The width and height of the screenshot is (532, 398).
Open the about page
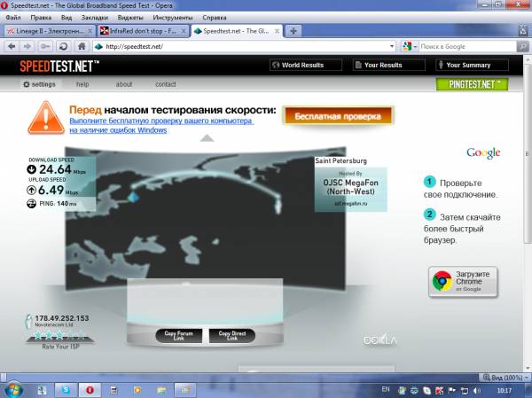pos(124,84)
